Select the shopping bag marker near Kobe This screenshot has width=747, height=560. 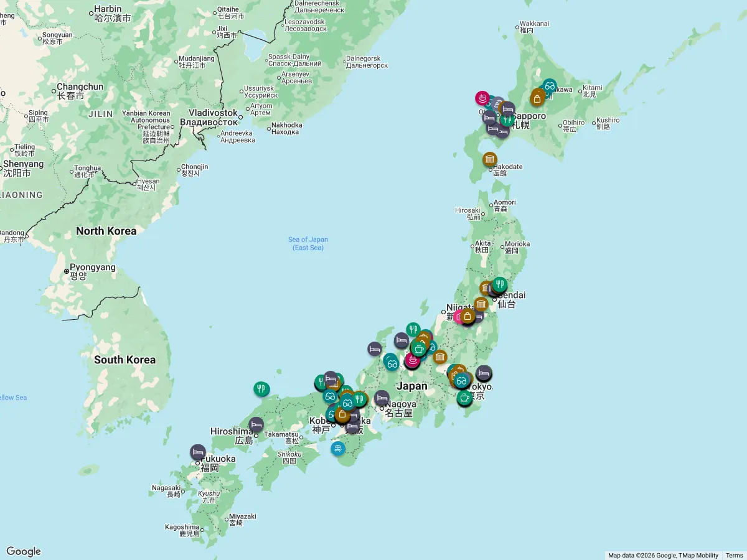click(x=342, y=414)
